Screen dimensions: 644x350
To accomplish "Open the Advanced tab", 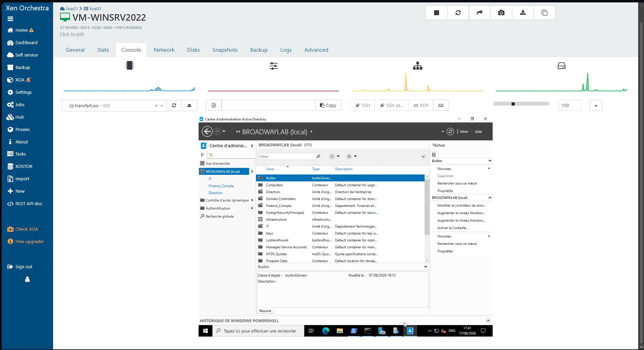I will 316,50.
